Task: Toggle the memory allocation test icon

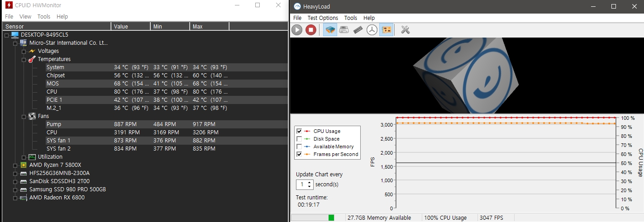Action: pos(358,30)
